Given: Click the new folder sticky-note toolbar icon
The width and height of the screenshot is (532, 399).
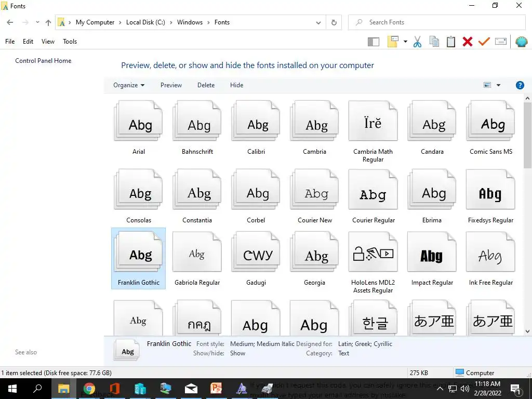Looking at the screenshot, I should [x=393, y=42].
